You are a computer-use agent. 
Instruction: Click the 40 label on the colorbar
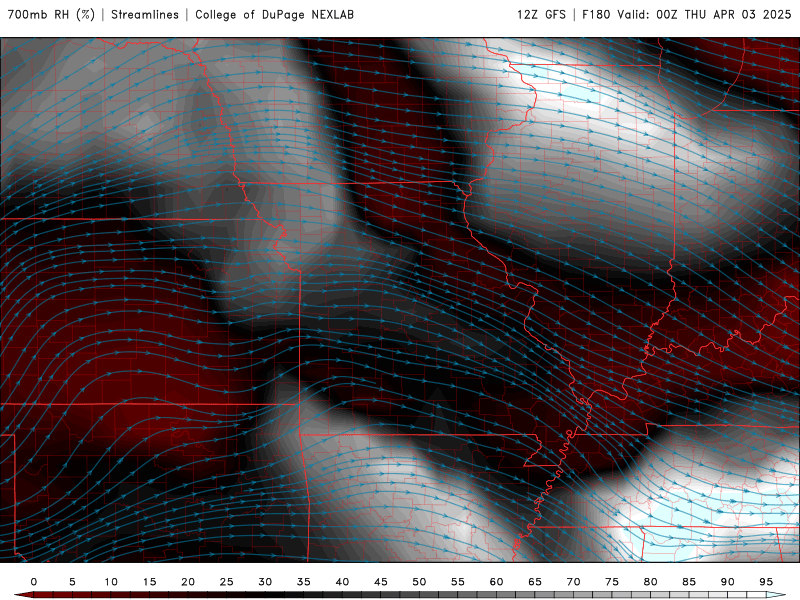coord(342,582)
